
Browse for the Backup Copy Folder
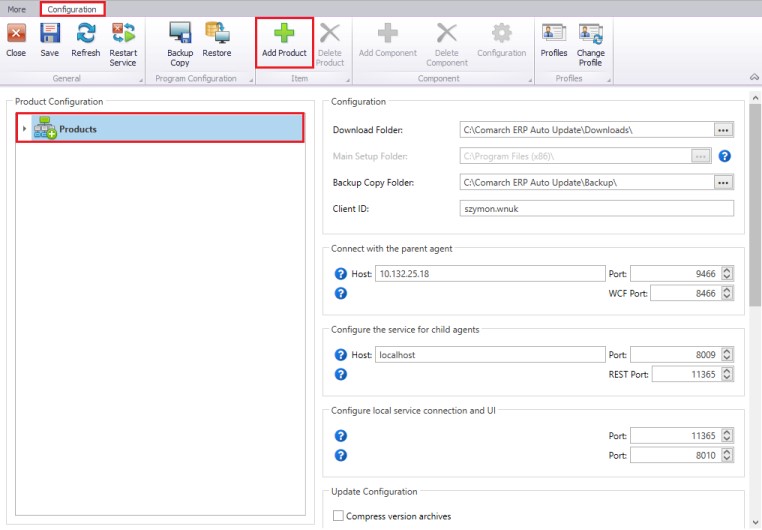tap(723, 183)
